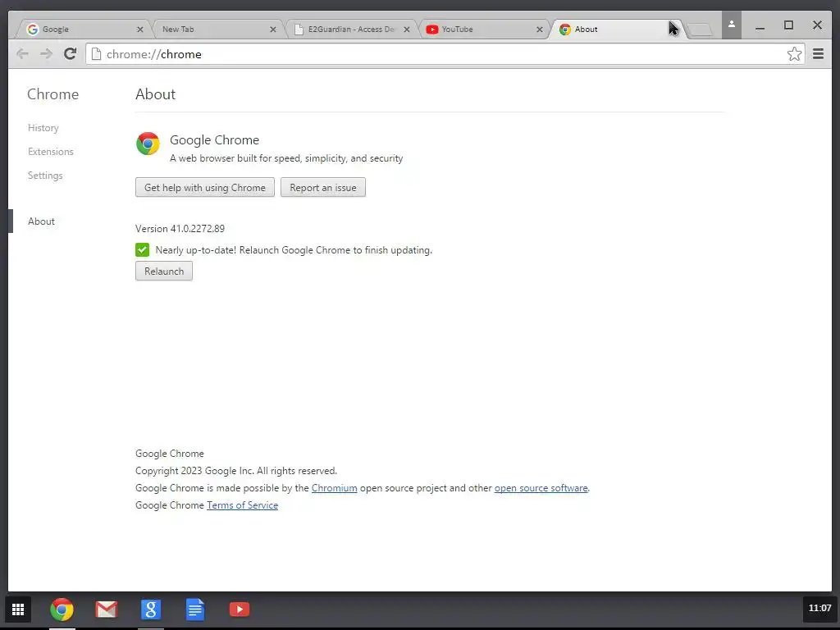Reload the current page

coord(71,53)
